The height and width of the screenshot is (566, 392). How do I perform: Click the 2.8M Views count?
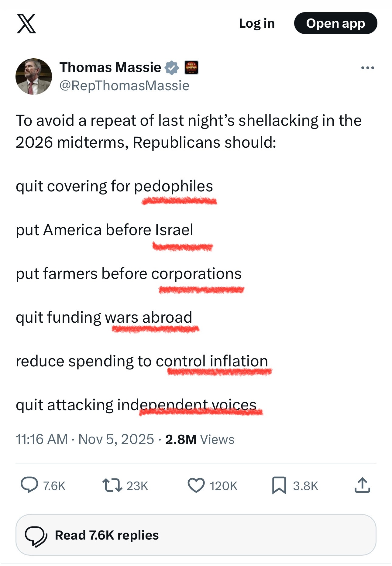pos(200,439)
